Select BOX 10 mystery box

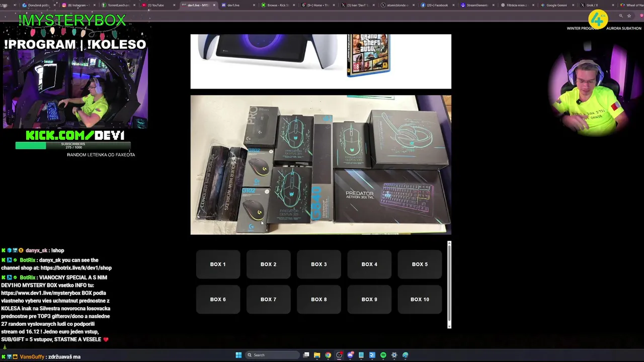pyautogui.click(x=420, y=300)
